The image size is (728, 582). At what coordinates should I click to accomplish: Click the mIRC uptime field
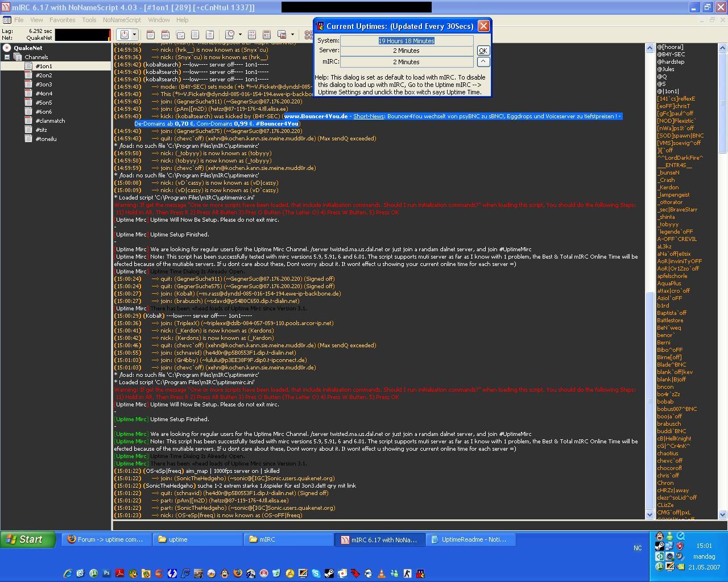(407, 61)
